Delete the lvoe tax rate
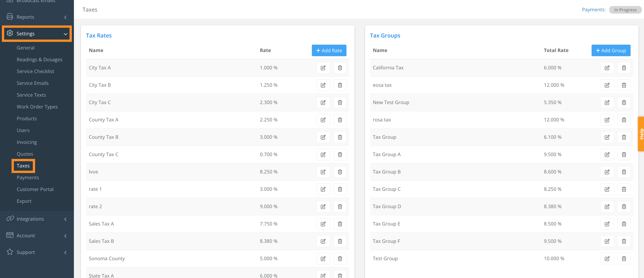 [340, 172]
